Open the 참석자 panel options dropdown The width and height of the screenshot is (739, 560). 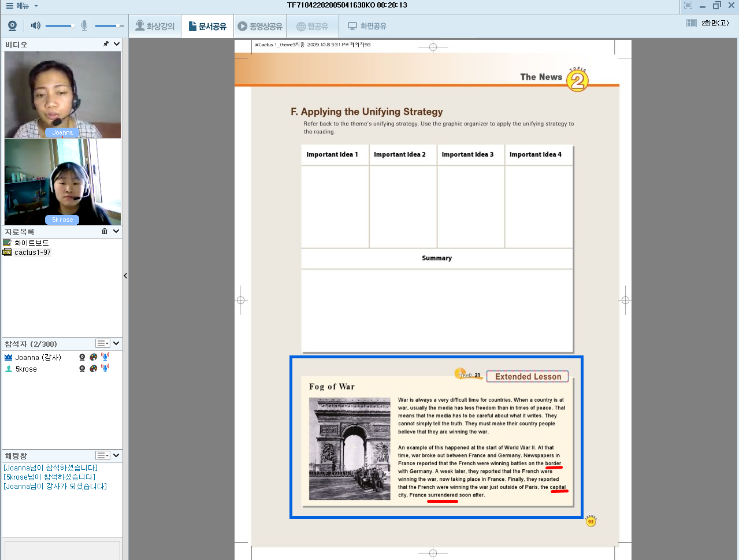coord(103,344)
